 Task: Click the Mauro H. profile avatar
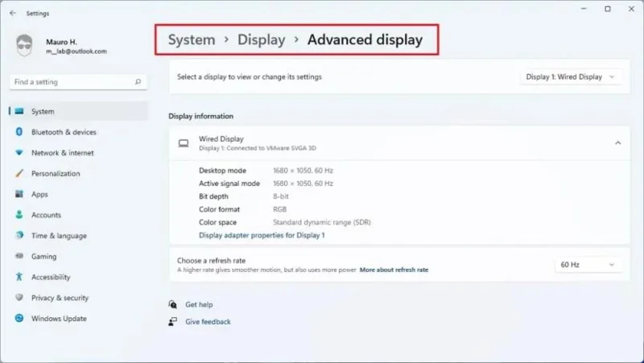point(25,45)
